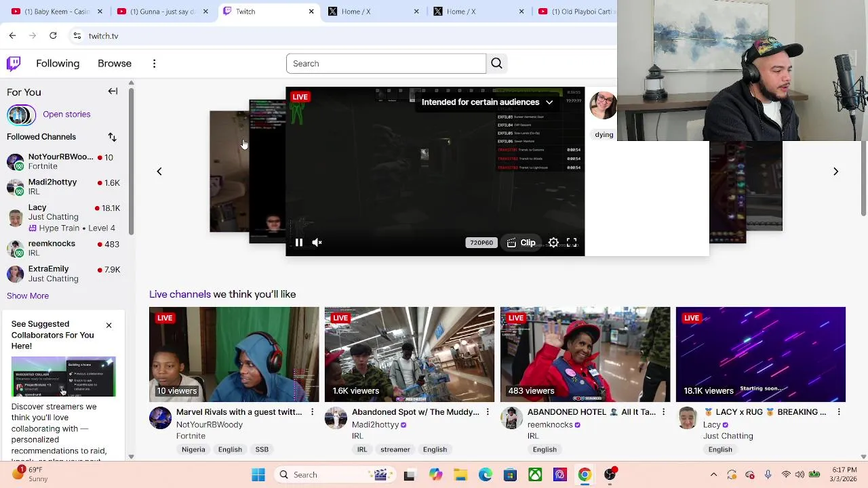Open Microsoft Edge from taskbar

click(486, 475)
